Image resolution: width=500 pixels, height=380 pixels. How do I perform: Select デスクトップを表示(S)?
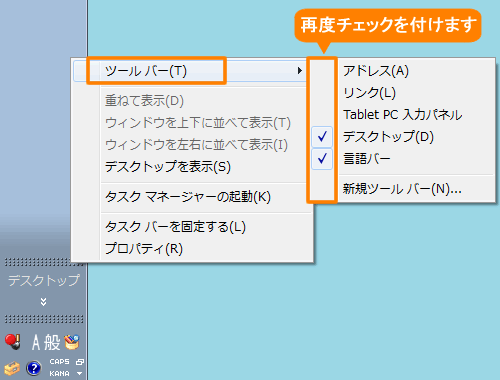(x=168, y=167)
